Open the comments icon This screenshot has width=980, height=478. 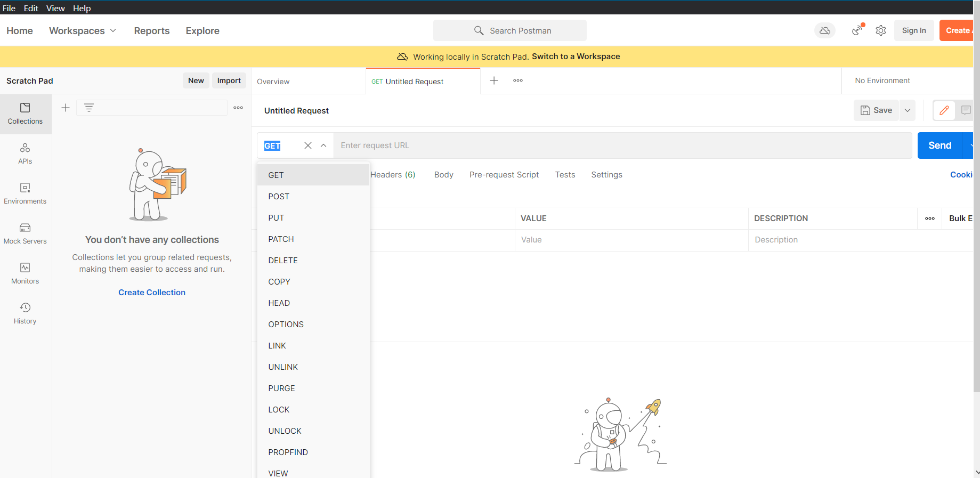click(966, 110)
